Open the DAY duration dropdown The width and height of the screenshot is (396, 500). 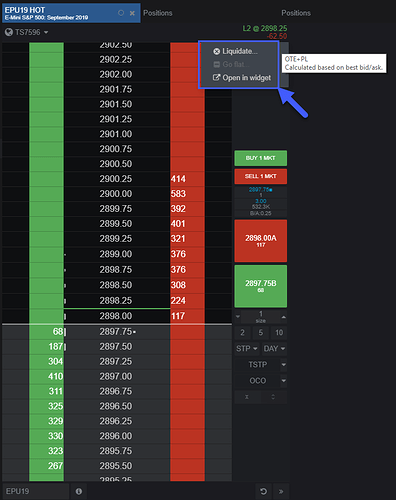pos(274,349)
